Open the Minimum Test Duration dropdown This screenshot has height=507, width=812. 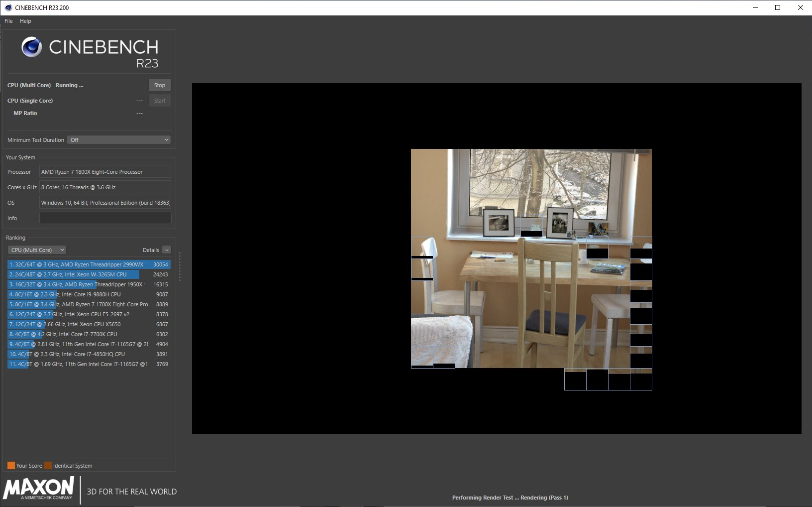119,140
